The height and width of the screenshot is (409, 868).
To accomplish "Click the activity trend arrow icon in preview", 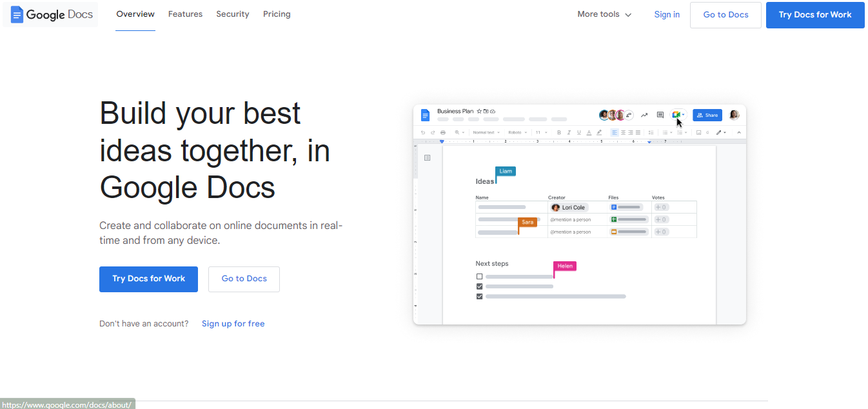I will (x=644, y=115).
